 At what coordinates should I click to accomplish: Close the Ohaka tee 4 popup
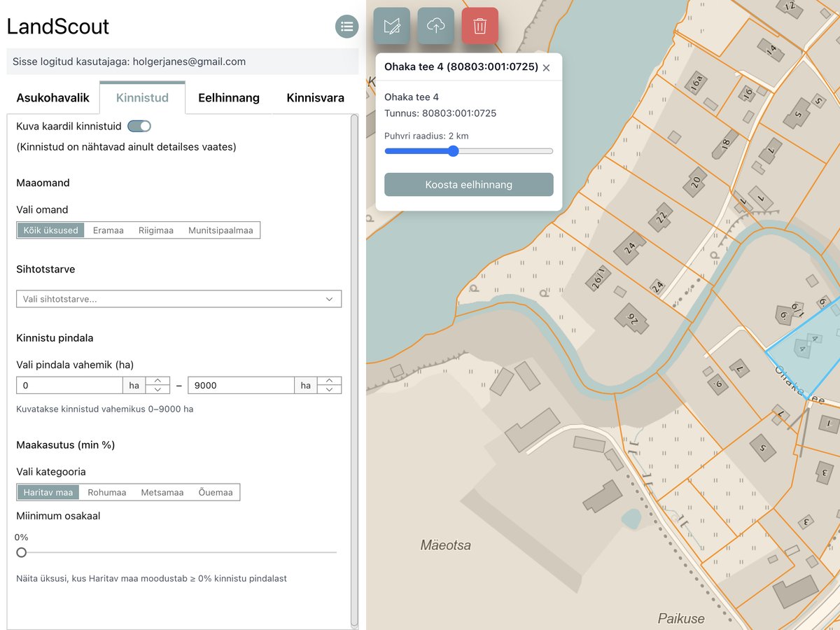(x=547, y=68)
